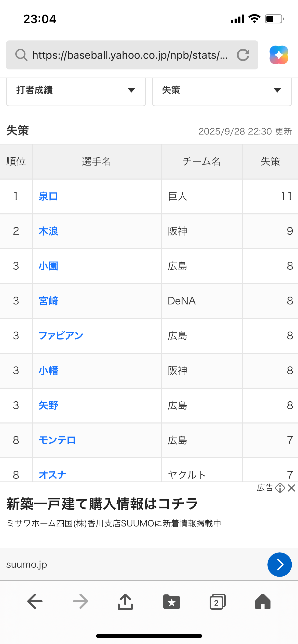Open the colorful AI assistant icon
Screen dimensions: 298x644
pyautogui.click(x=279, y=55)
